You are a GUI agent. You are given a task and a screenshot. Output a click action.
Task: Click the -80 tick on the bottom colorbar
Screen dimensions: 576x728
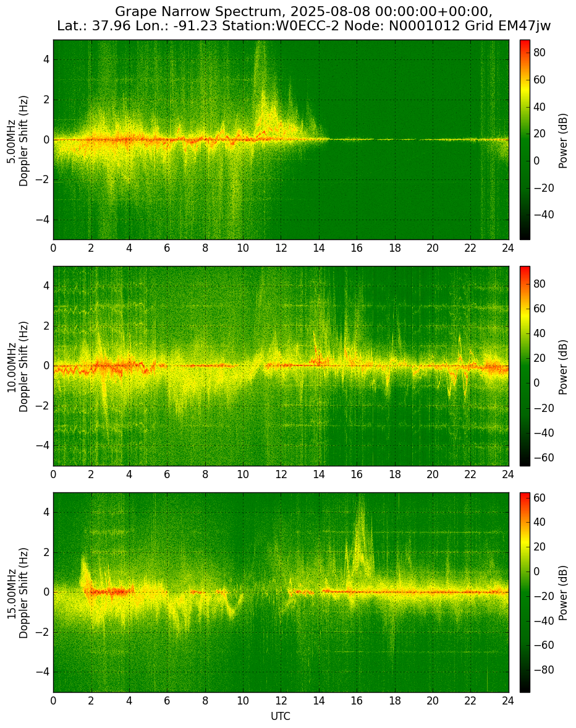tap(543, 669)
